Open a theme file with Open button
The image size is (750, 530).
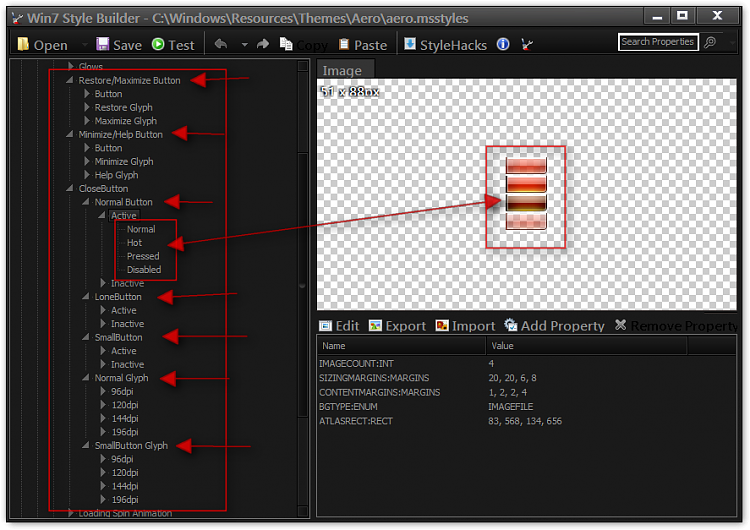click(42, 45)
